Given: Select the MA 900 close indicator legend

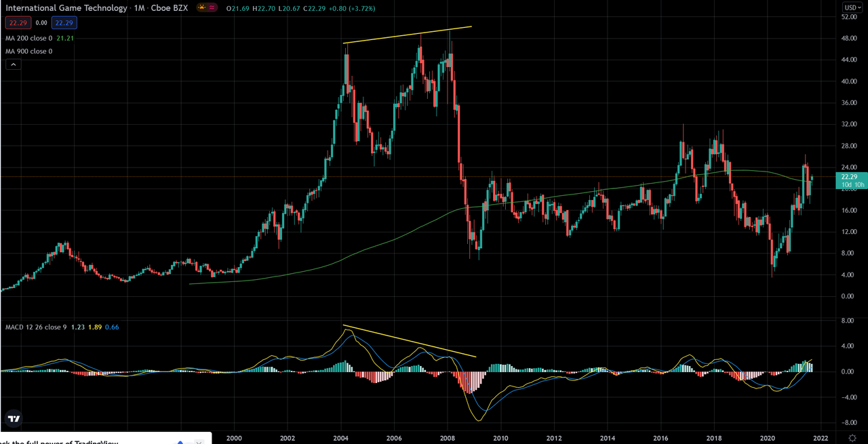Looking at the screenshot, I should pos(28,52).
